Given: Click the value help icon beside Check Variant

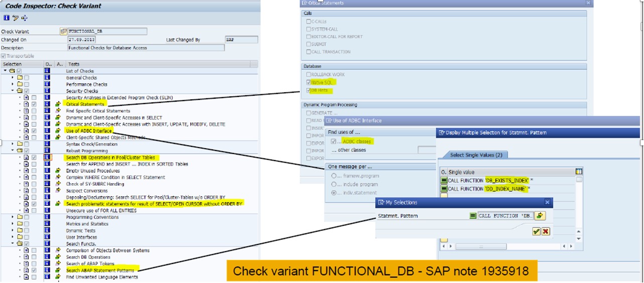Looking at the screenshot, I should click(63, 31).
